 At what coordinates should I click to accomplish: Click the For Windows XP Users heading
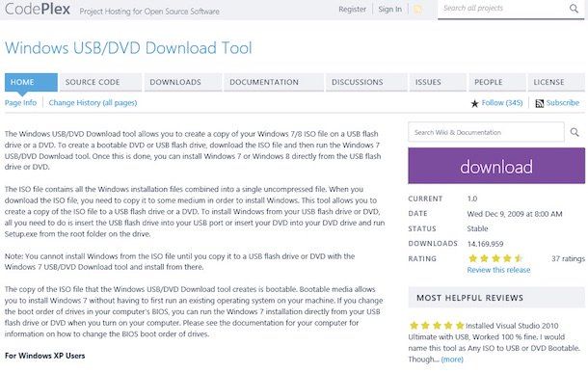[45, 356]
